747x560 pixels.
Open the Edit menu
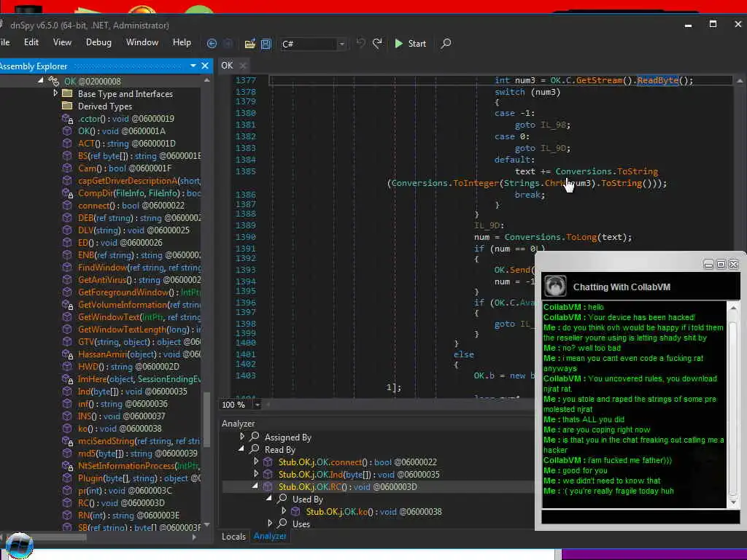(x=31, y=42)
